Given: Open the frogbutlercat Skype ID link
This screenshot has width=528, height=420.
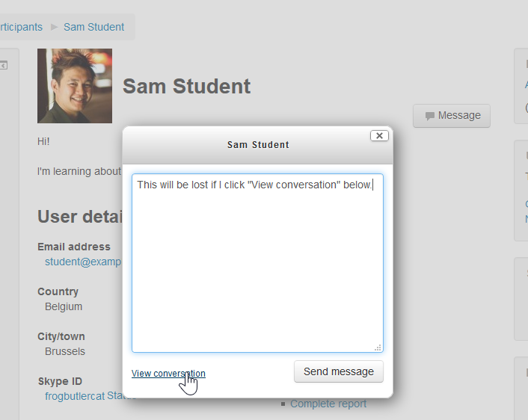Looking at the screenshot, I should point(75,396).
